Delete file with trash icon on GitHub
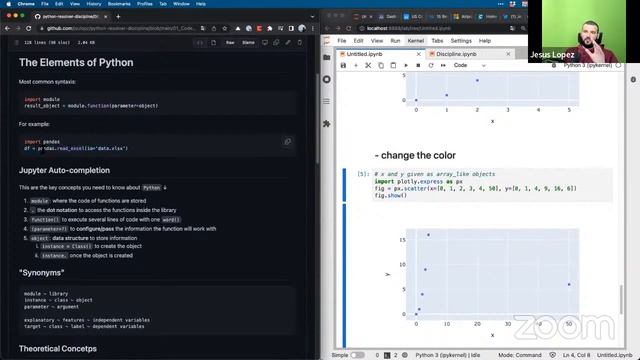Screen dimensions: 640x360 [x=299, y=42]
